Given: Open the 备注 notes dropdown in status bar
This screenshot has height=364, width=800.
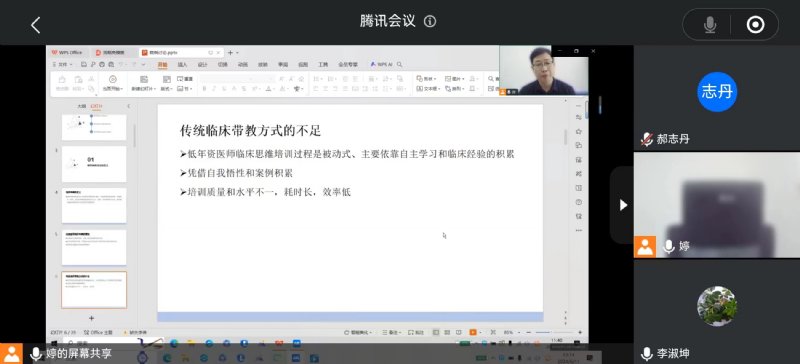Looking at the screenshot, I should click(393, 332).
